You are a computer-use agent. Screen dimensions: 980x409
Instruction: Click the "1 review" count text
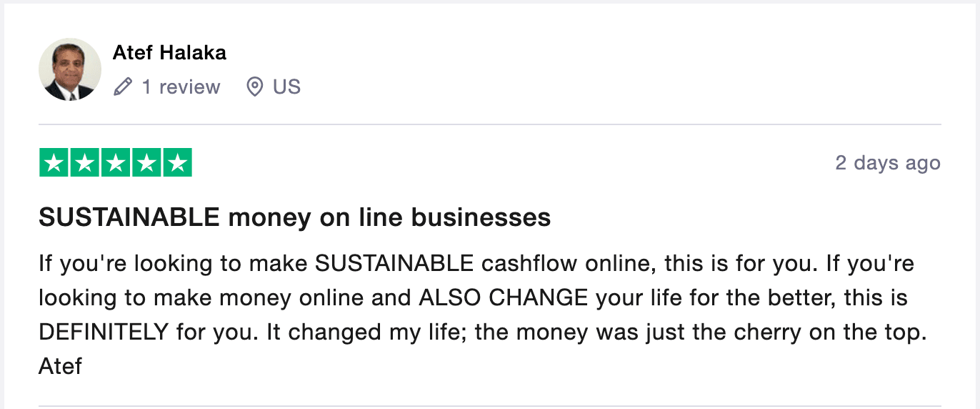181,87
